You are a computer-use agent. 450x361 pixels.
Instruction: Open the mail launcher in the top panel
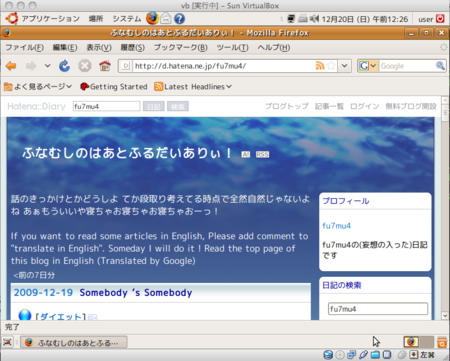click(x=166, y=19)
